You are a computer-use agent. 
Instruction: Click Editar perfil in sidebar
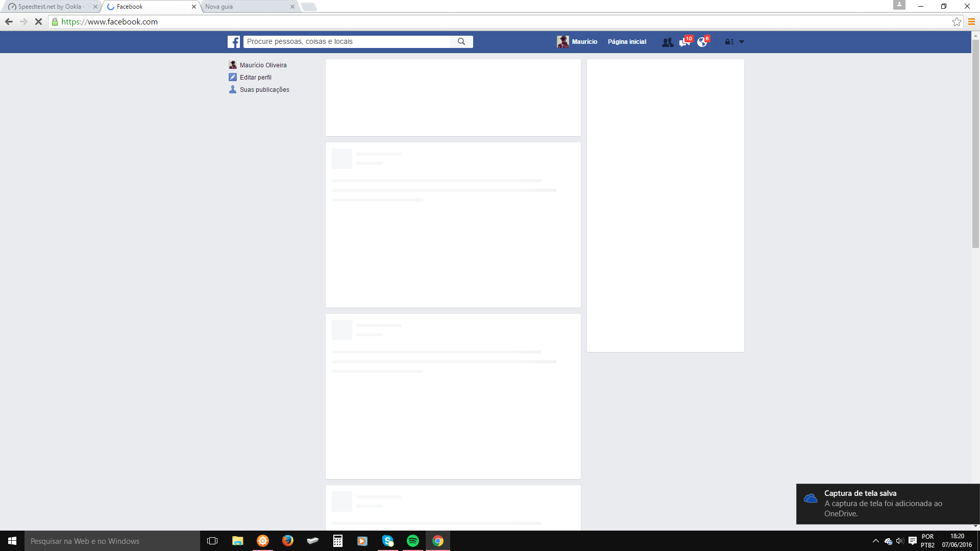click(x=256, y=78)
